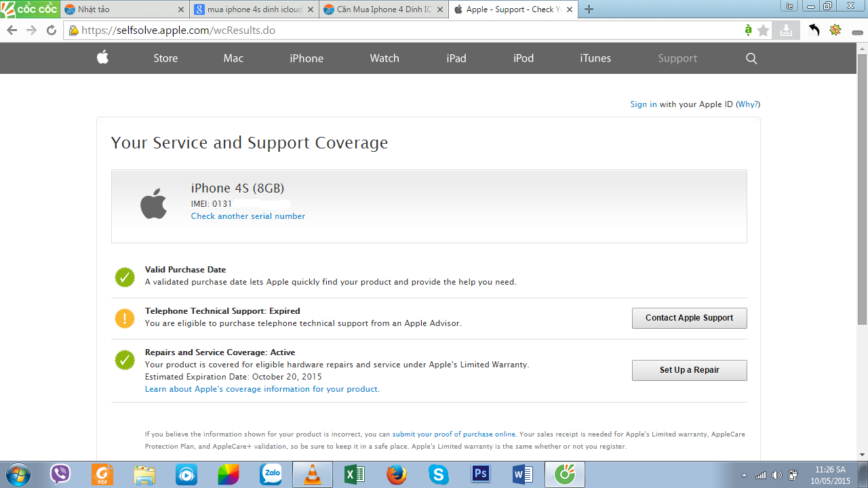Open Mac in Apple navigation
This screenshot has width=868, height=488.
(233, 58)
